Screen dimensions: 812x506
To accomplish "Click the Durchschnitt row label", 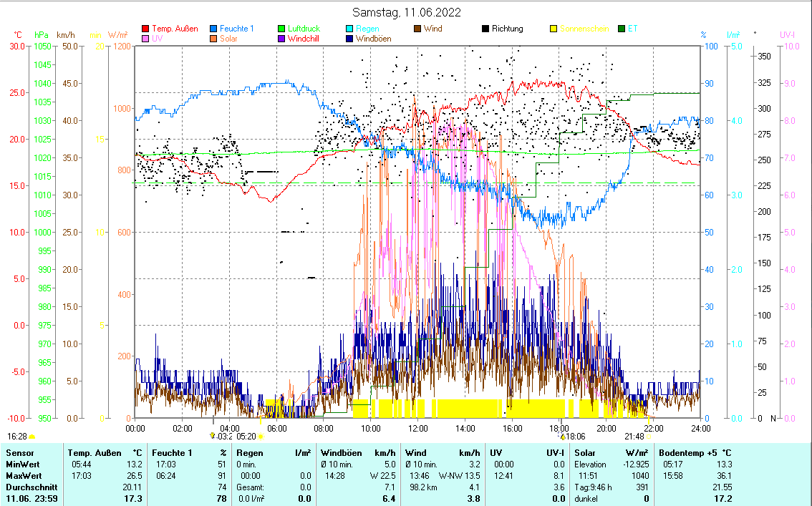I will pos(32,487).
